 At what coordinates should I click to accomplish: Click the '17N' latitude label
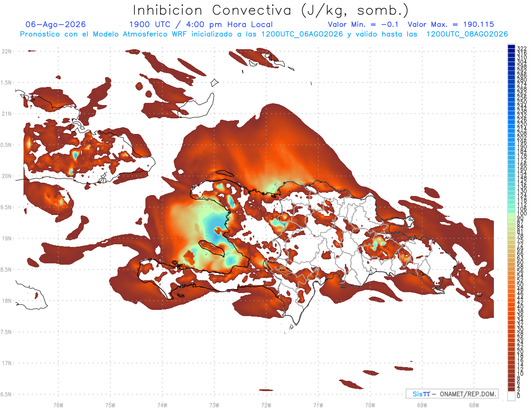[6, 363]
